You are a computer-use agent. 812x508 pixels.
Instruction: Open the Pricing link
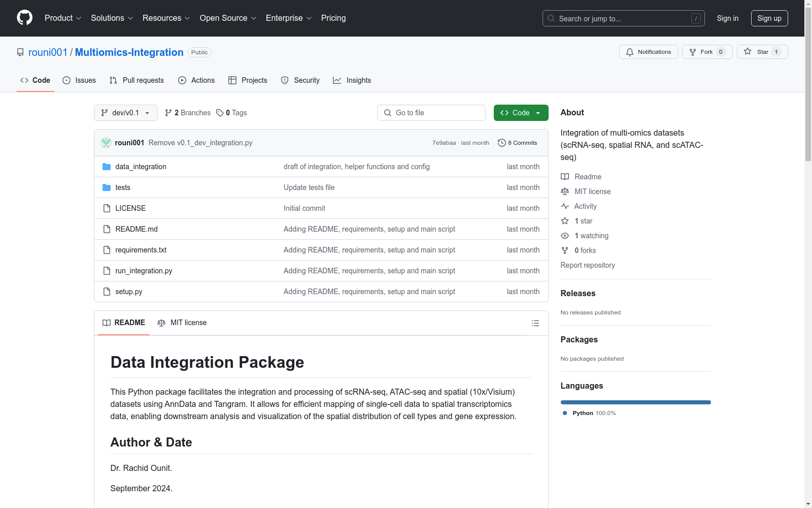[333, 18]
